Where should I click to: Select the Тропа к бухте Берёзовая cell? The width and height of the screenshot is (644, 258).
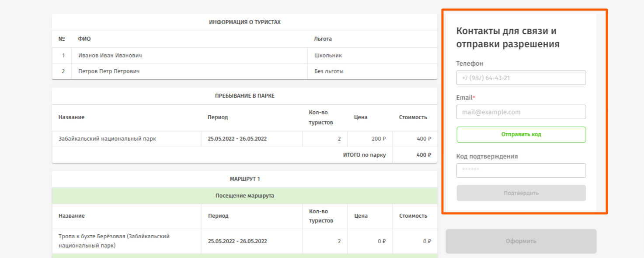click(114, 241)
